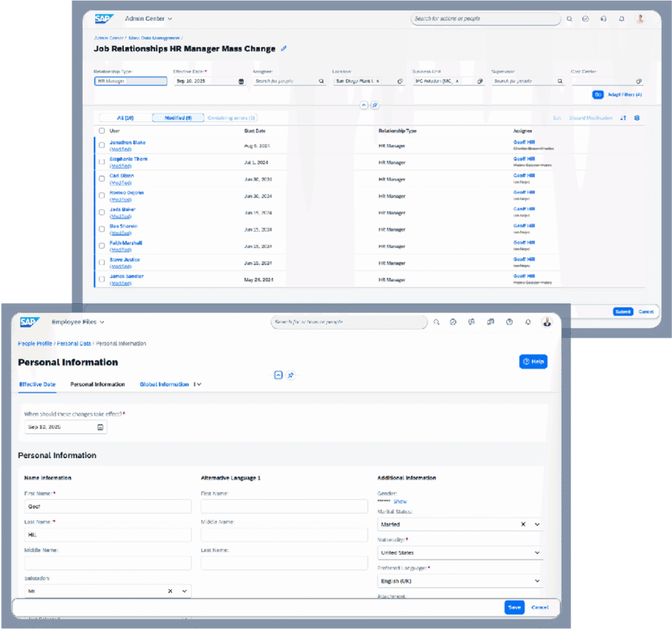Screen dimensions: 672x630
Task: Pin the Job Relationships filter section
Action: (375, 104)
